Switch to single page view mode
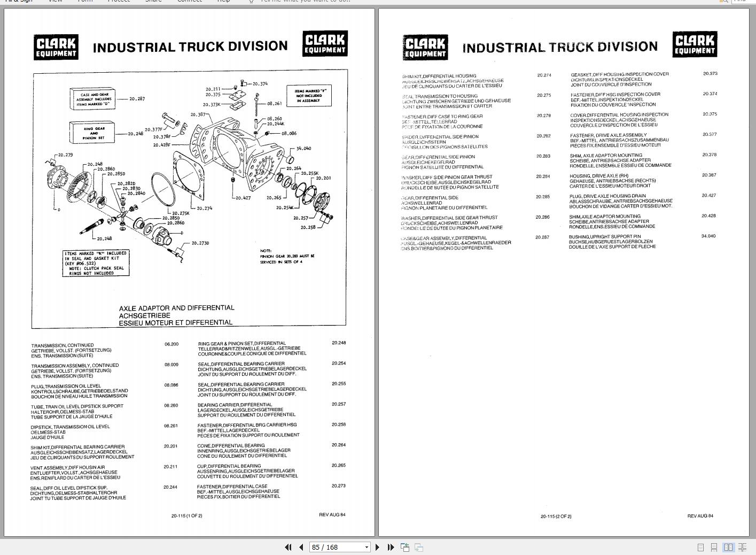Viewport: 756px width, 555px height. pos(701,547)
